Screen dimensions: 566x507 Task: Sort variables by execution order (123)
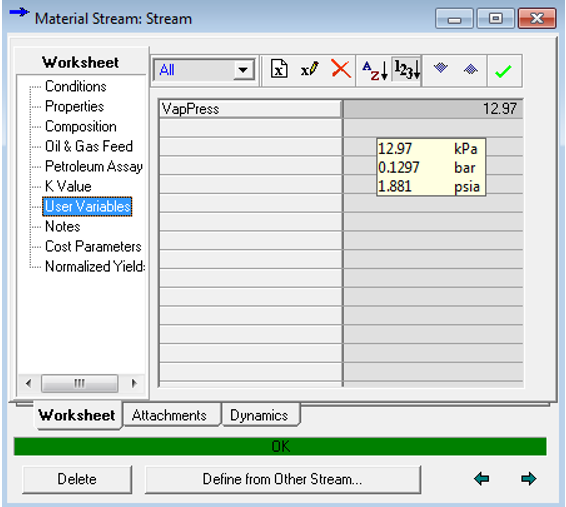tap(406, 69)
